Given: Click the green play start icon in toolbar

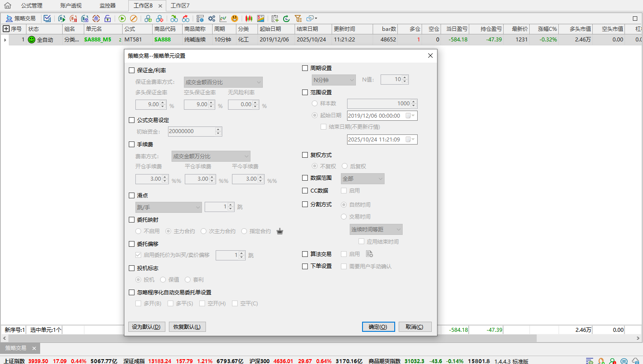Looking at the screenshot, I should coord(122,19).
